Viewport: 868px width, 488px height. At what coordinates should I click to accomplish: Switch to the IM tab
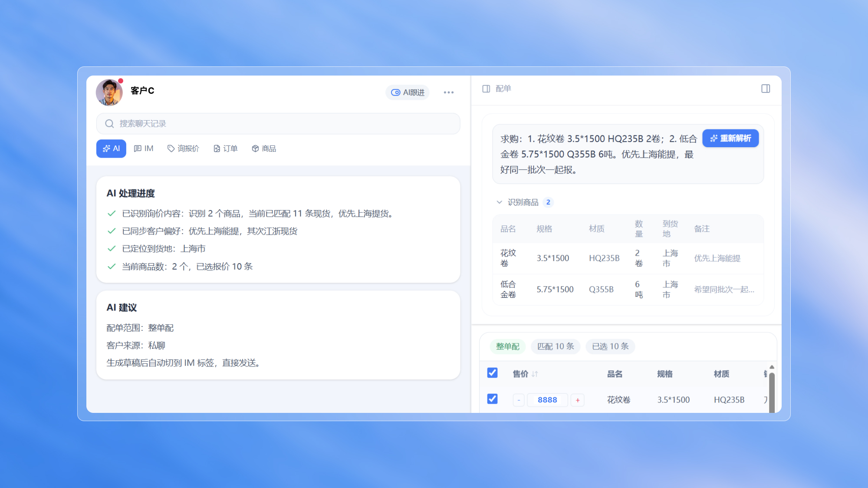click(x=144, y=148)
